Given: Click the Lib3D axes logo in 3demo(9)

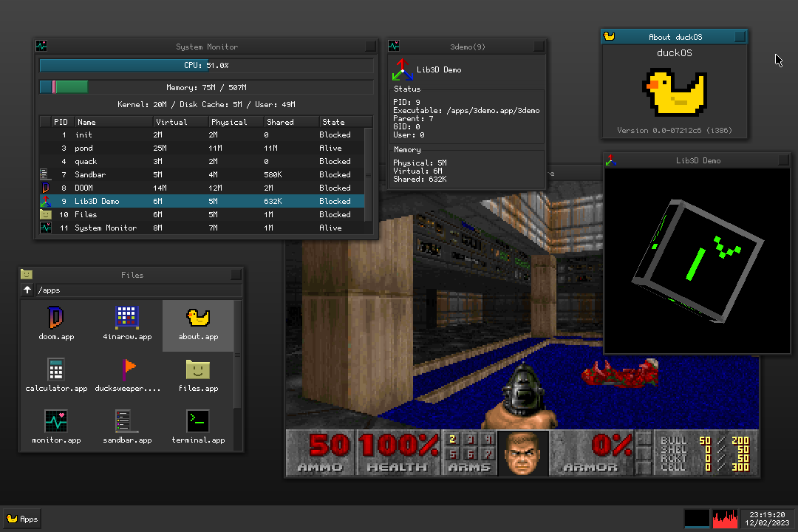Looking at the screenshot, I should point(402,69).
